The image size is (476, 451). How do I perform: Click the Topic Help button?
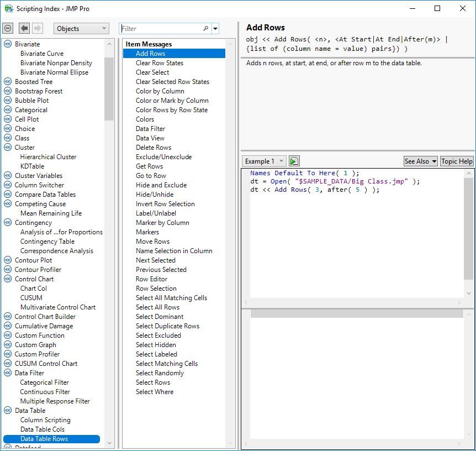(x=457, y=161)
